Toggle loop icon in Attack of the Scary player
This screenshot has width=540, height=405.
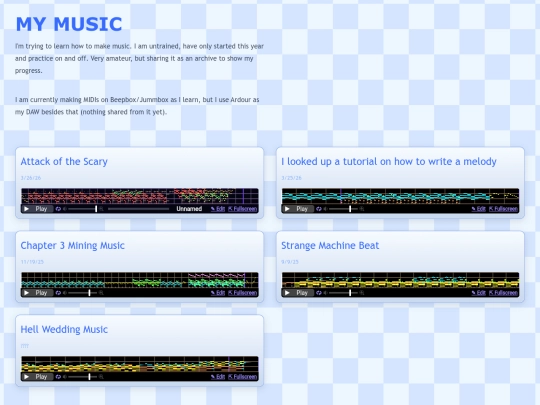[58, 209]
